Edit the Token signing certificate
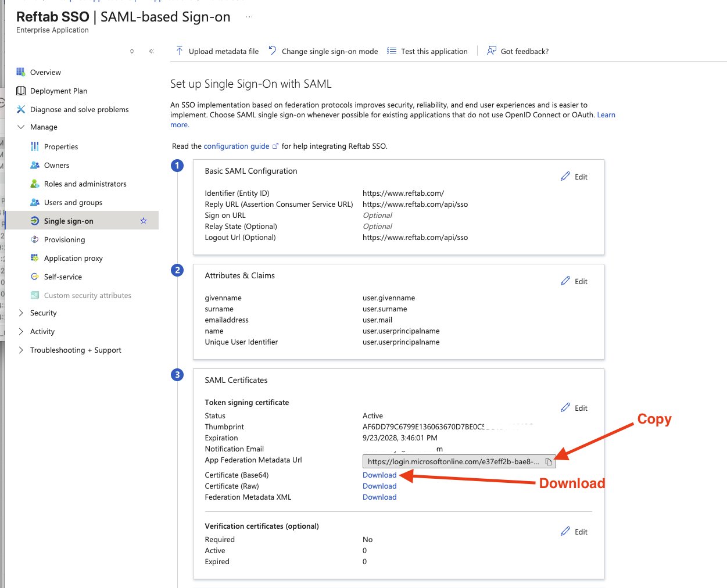Screen dimensions: 727x588 pos(574,407)
